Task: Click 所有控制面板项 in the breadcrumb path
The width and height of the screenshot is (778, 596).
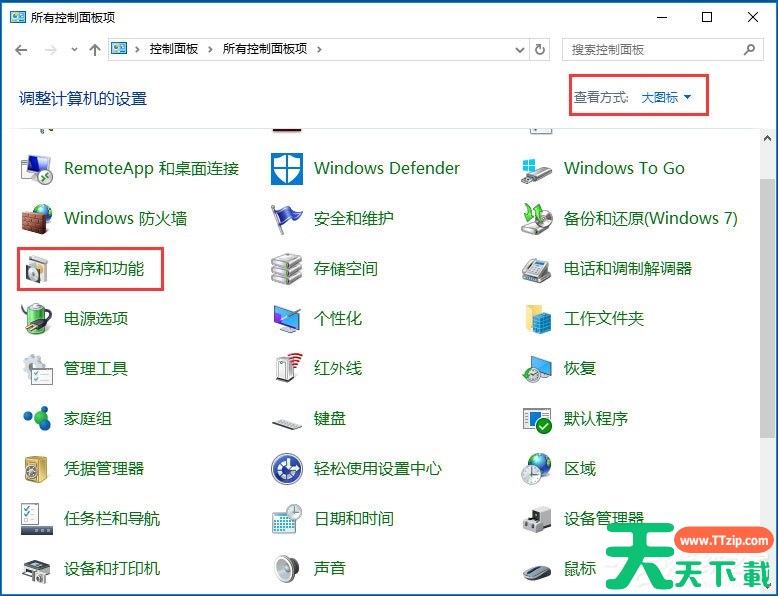Action: tap(264, 49)
